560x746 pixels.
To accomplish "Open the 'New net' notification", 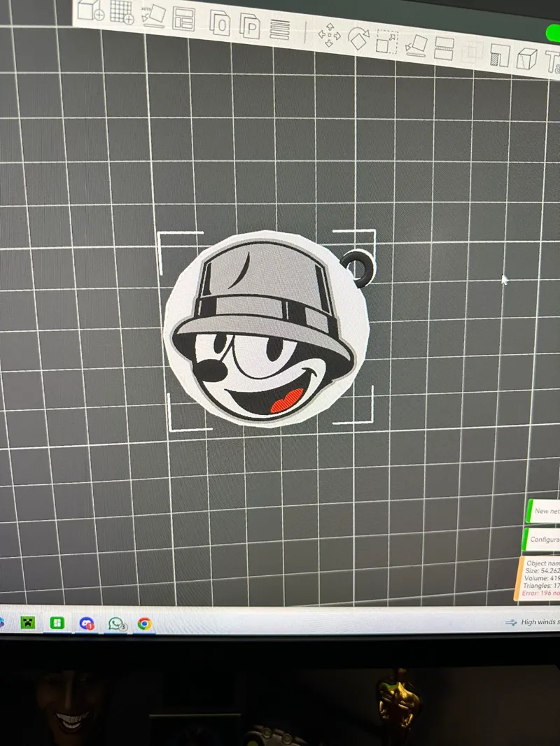I will point(543,511).
